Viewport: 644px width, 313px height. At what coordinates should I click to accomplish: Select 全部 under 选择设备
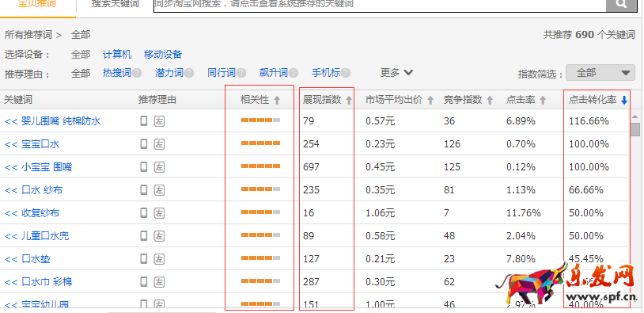(81, 55)
